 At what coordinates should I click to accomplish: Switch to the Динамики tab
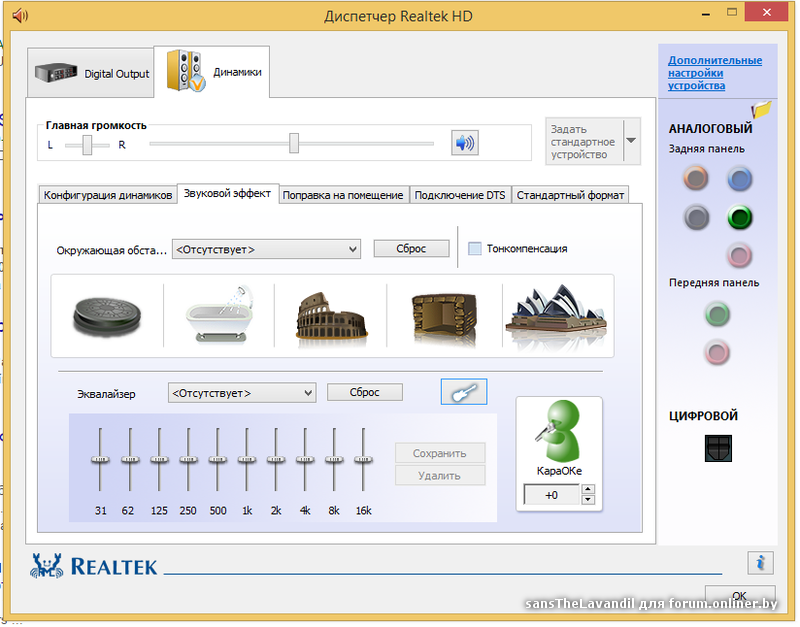point(213,72)
